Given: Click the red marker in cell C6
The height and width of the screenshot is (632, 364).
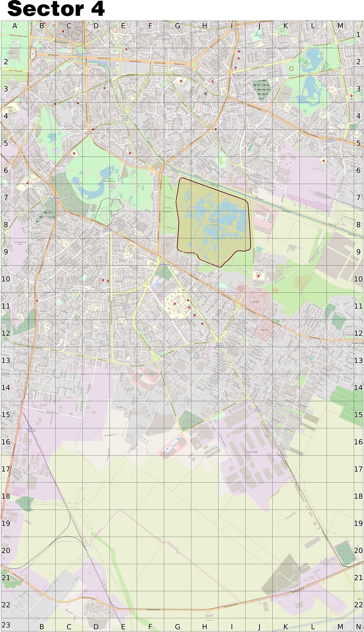Looking at the screenshot, I should (74, 153).
